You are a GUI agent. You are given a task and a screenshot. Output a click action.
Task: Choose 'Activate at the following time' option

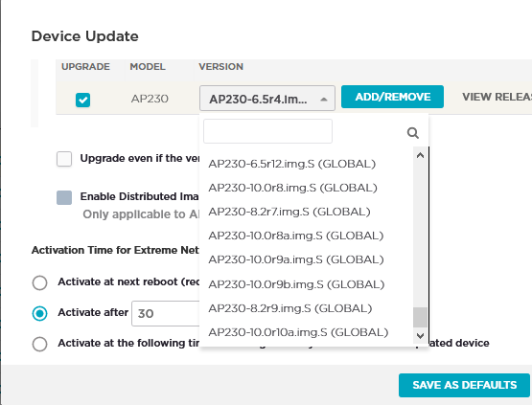point(39,344)
